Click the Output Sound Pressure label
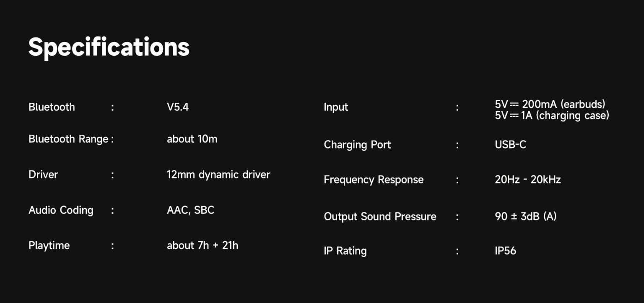Viewport: 644px width, 303px height. [380, 217]
